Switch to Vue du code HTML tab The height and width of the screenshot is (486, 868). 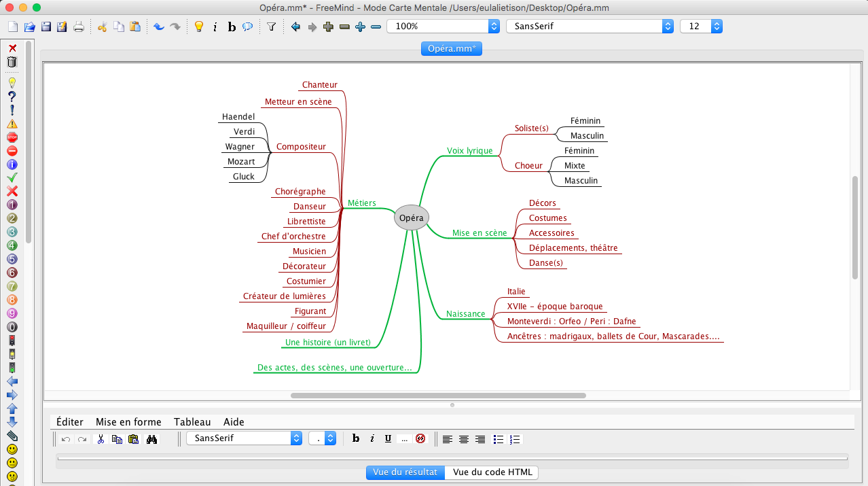tap(492, 472)
